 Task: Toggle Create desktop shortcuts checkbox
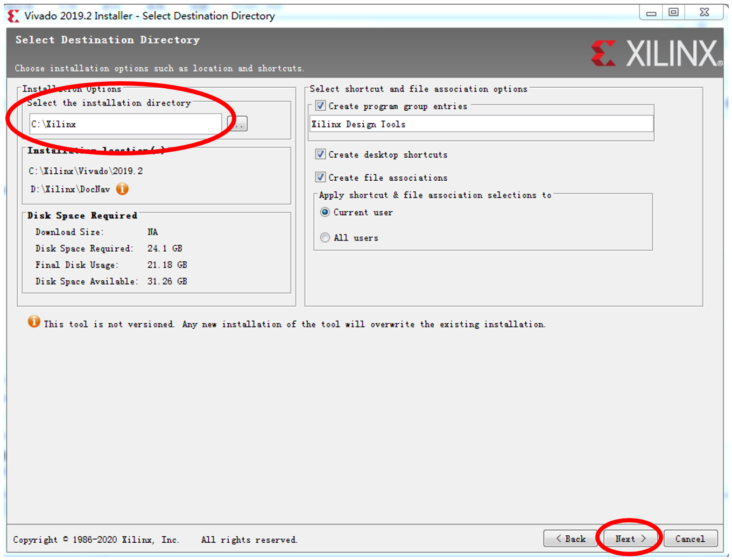coord(320,154)
